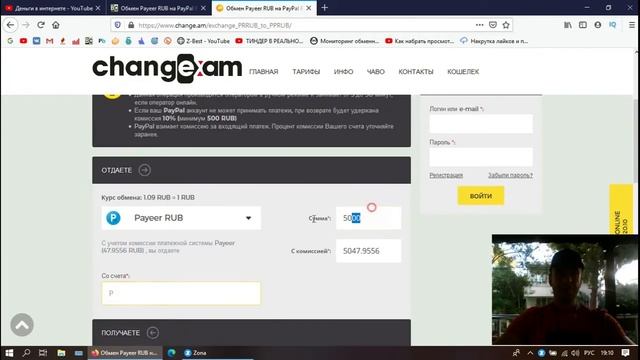
Task: Click the РУС language indicator
Action: pos(589,353)
